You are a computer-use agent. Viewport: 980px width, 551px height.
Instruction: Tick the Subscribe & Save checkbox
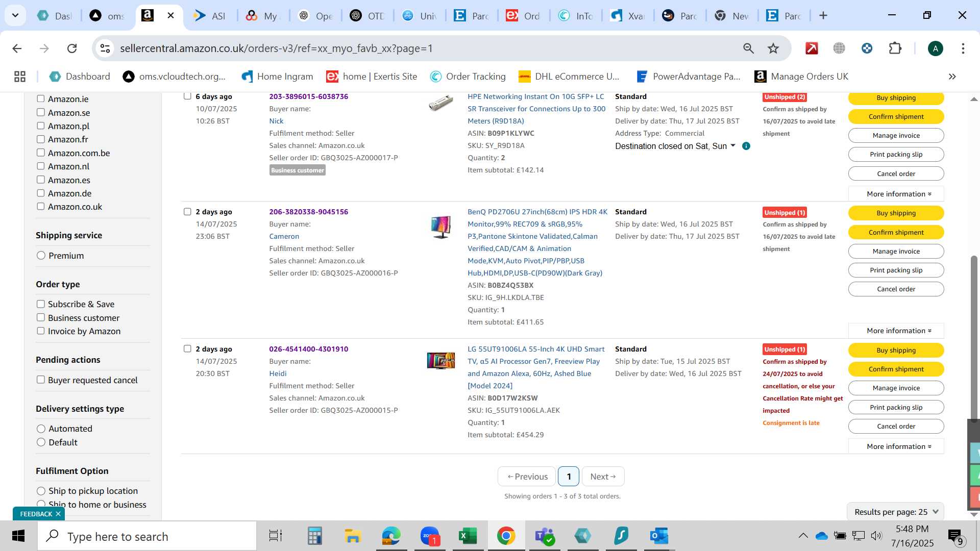point(41,304)
